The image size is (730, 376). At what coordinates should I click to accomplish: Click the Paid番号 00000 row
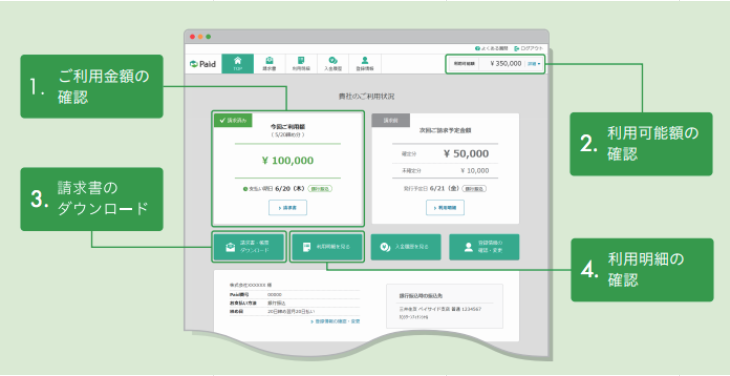[294, 295]
